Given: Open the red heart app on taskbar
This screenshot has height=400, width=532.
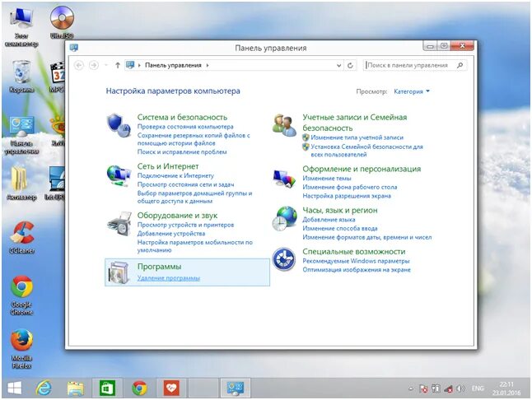Looking at the screenshot, I should pos(171,388).
